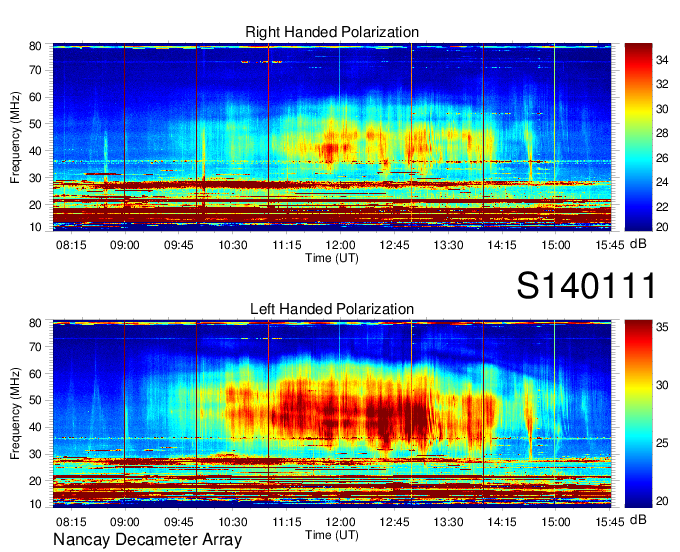Click "Frequency (MHz)" label of Right Handed plot
The image size is (680, 552).
coord(15,137)
